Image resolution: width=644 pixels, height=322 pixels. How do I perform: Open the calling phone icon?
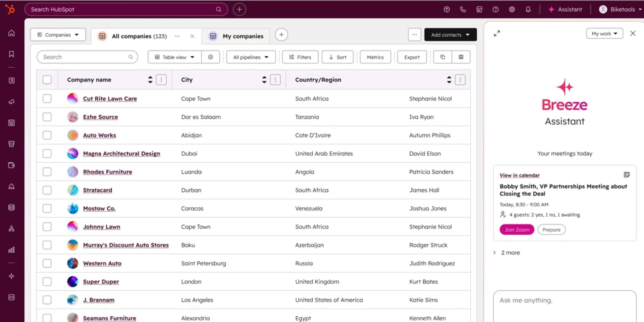pyautogui.click(x=463, y=9)
